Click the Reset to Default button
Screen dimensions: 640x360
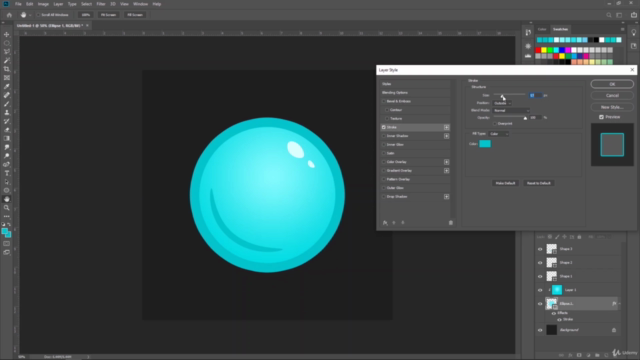[538, 183]
